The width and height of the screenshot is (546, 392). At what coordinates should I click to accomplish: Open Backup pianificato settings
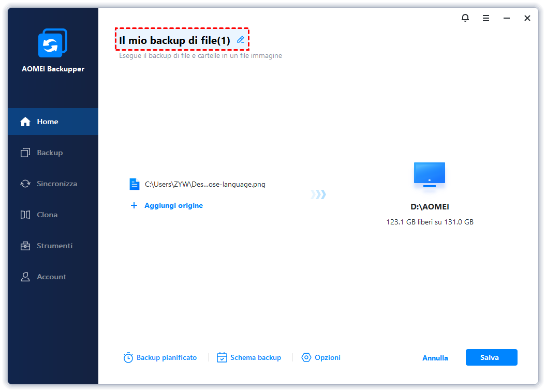coord(160,357)
